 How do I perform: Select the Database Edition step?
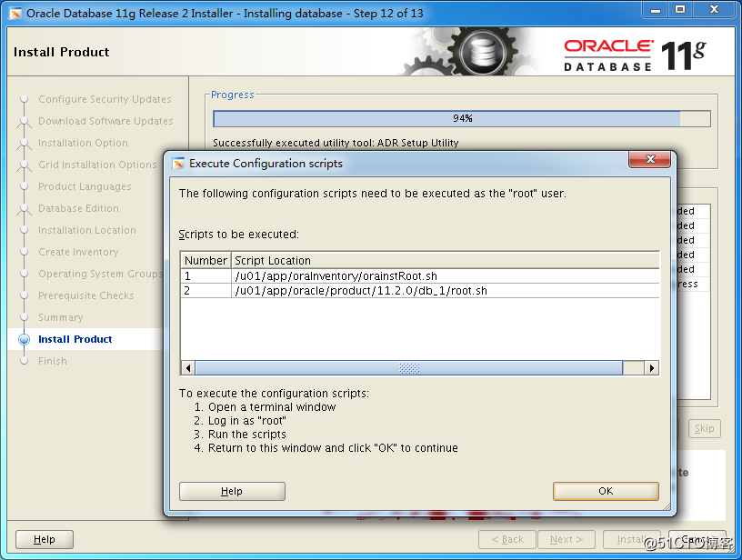[x=78, y=208]
